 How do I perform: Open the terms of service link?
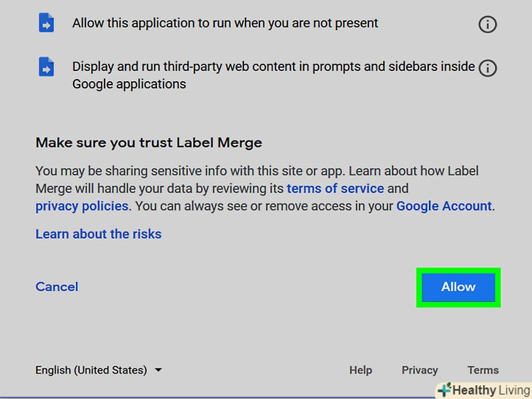tap(335, 189)
